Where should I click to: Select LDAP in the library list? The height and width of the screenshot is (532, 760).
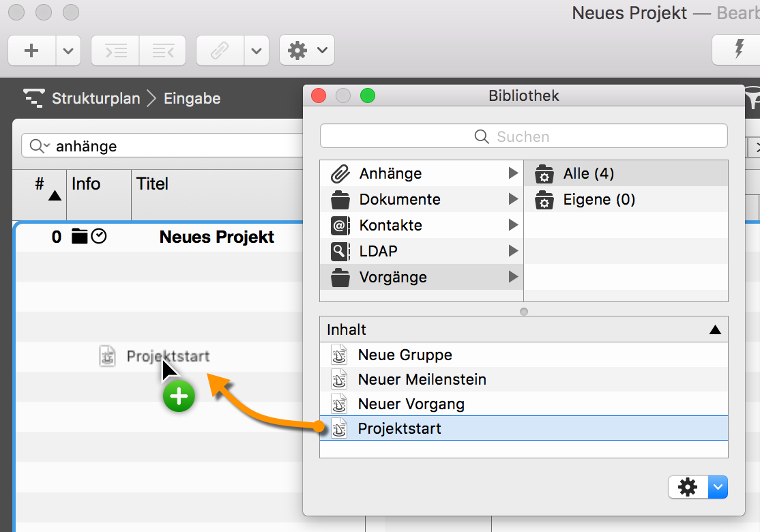pyautogui.click(x=378, y=252)
